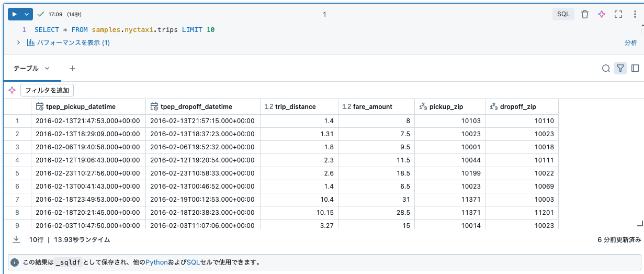
Task: Click the trip_distance value 1.31
Action: coord(299,134)
